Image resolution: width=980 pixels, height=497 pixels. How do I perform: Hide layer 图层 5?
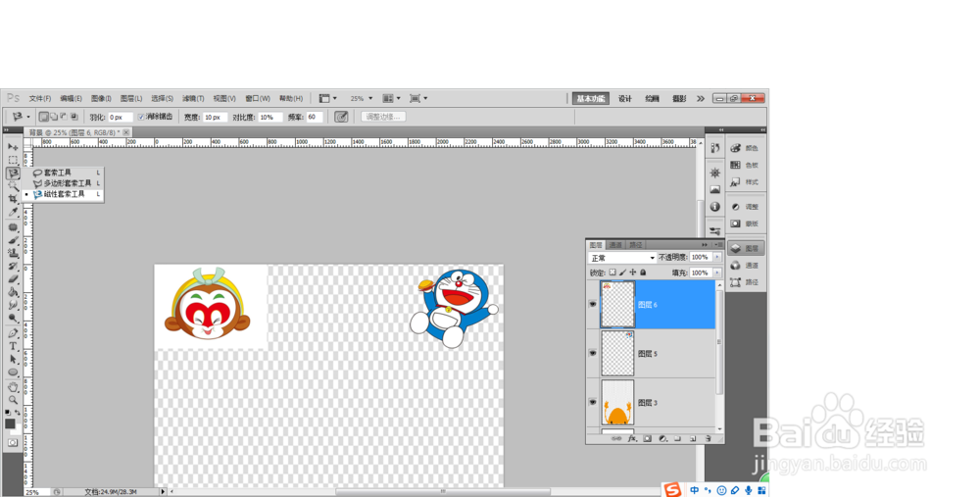593,353
